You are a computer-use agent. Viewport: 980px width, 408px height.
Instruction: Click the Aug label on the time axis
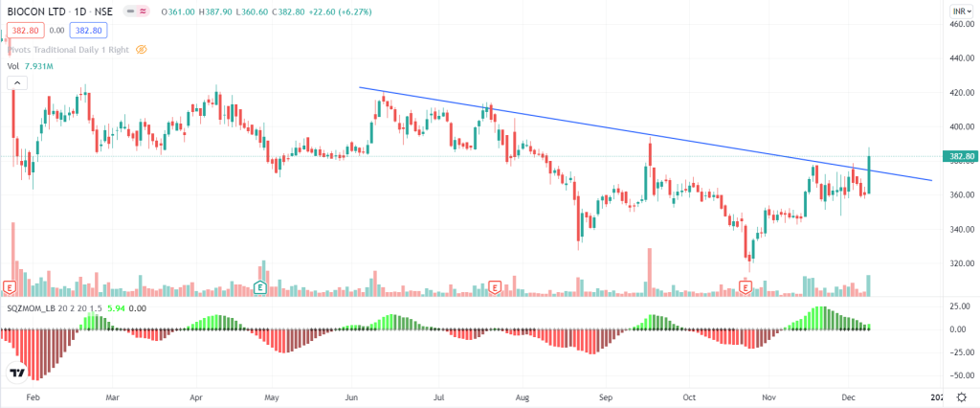coord(522,395)
